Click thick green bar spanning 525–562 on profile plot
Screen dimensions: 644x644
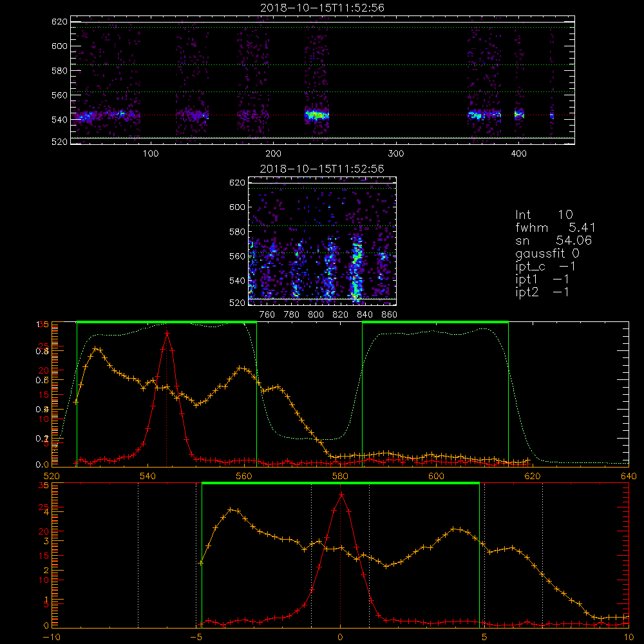[x=167, y=323]
